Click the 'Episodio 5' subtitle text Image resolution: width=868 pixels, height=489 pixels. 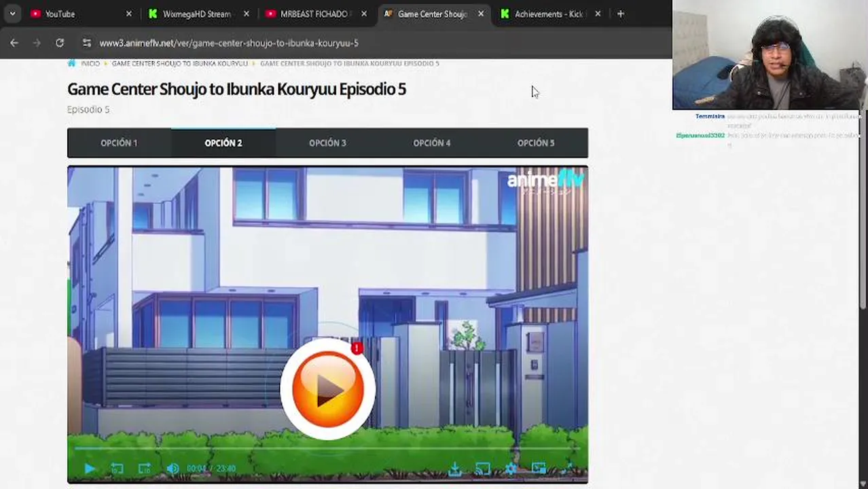[x=88, y=109]
